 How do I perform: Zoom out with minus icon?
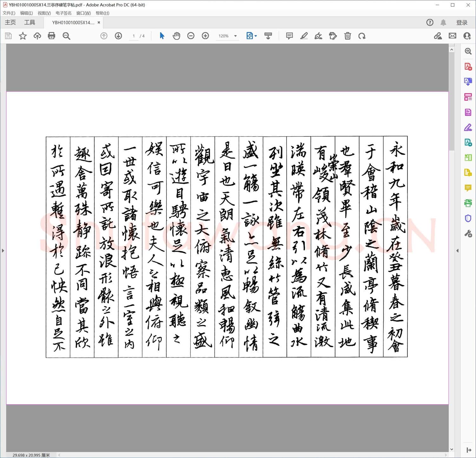coord(191,36)
